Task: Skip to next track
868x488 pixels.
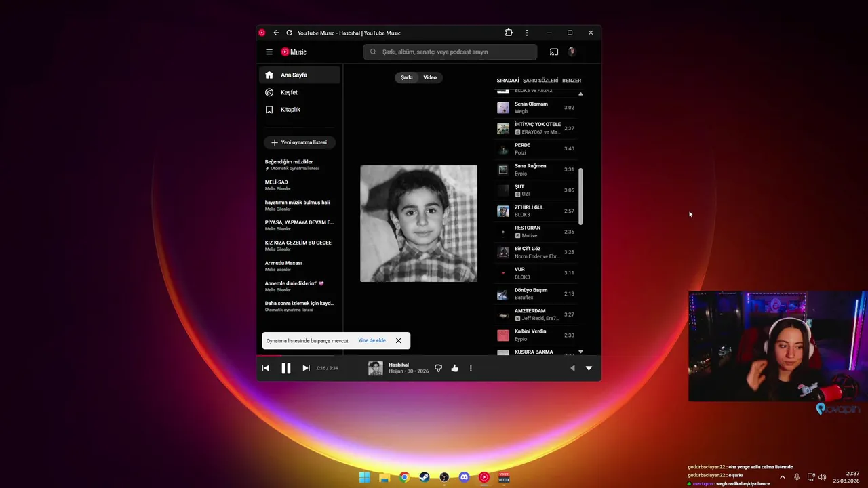Action: click(x=306, y=368)
